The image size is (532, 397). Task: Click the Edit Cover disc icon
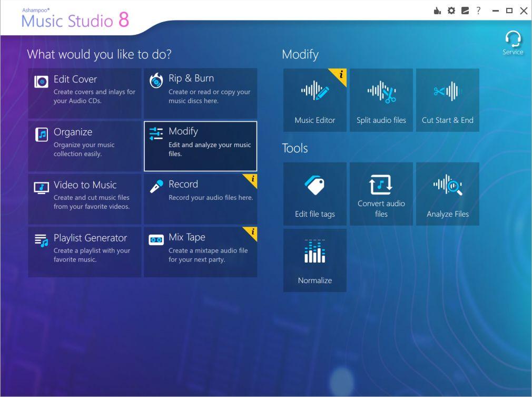(x=41, y=82)
